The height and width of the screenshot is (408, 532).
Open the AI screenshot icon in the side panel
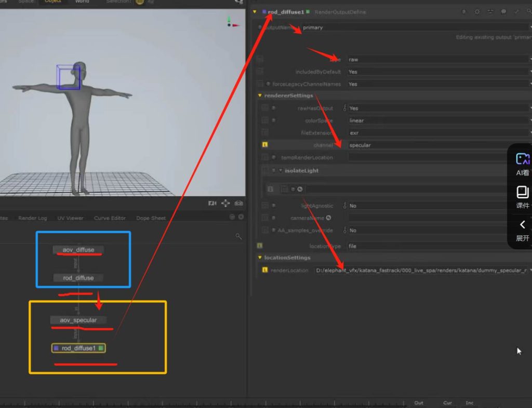pyautogui.click(x=522, y=159)
